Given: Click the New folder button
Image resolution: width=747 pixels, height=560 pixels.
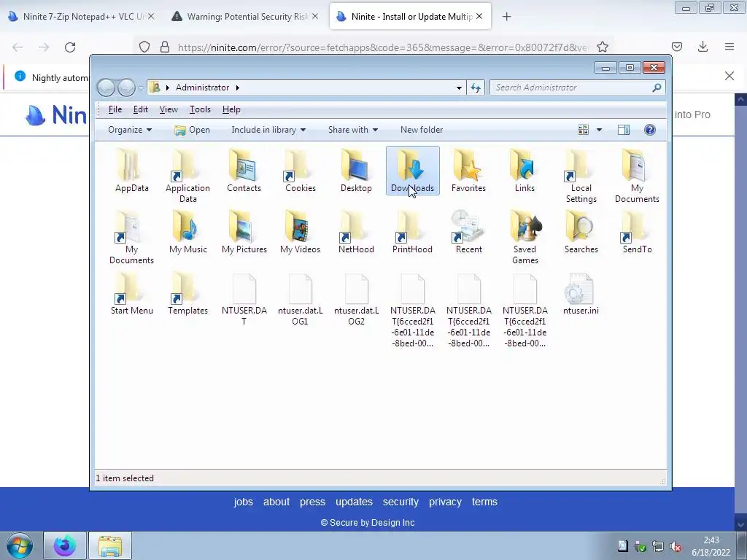Looking at the screenshot, I should coord(422,130).
